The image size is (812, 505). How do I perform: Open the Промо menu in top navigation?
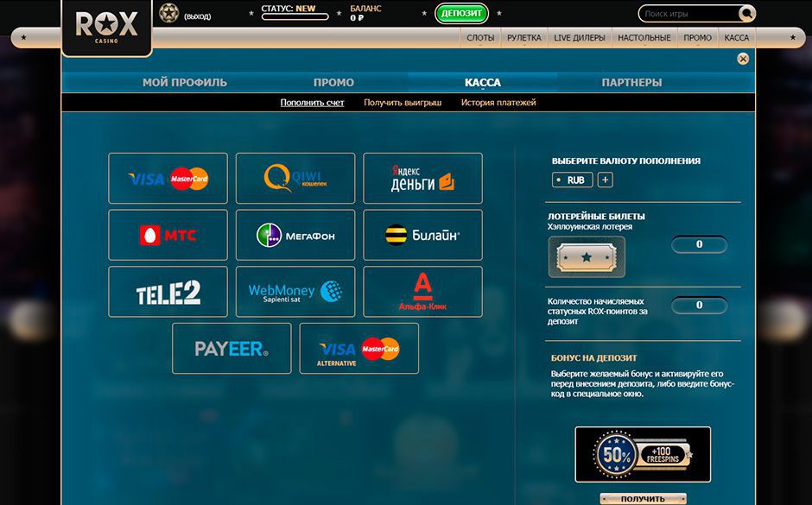(698, 38)
